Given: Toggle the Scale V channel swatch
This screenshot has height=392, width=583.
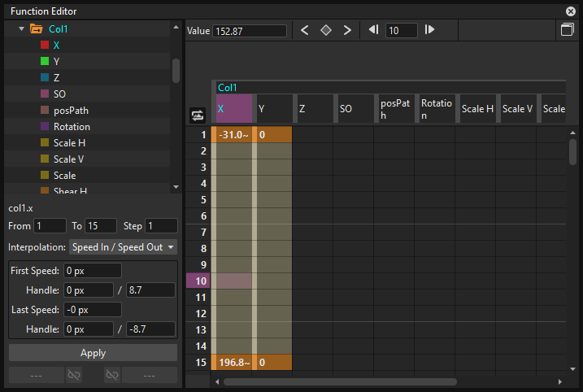Looking at the screenshot, I should pos(45,159).
